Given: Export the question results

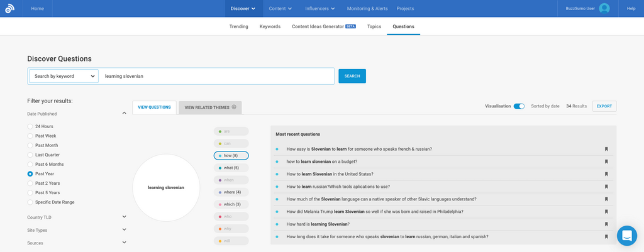Looking at the screenshot, I should 604,106.
